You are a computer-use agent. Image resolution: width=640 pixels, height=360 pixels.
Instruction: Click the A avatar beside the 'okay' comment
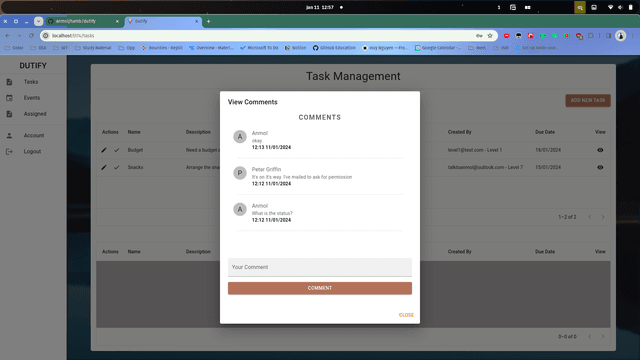[240, 137]
